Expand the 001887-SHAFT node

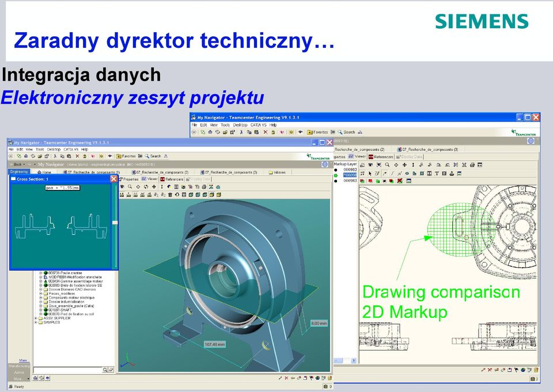[40, 310]
